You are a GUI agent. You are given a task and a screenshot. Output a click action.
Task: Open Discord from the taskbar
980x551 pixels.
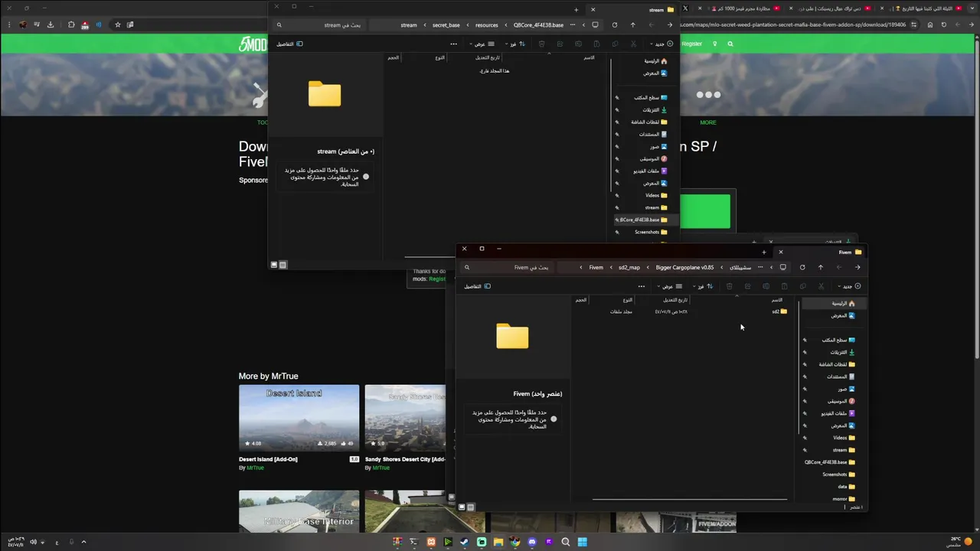532,542
